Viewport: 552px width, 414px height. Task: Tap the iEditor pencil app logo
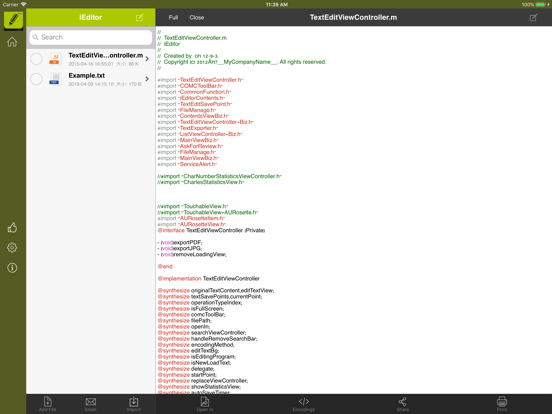tap(13, 20)
